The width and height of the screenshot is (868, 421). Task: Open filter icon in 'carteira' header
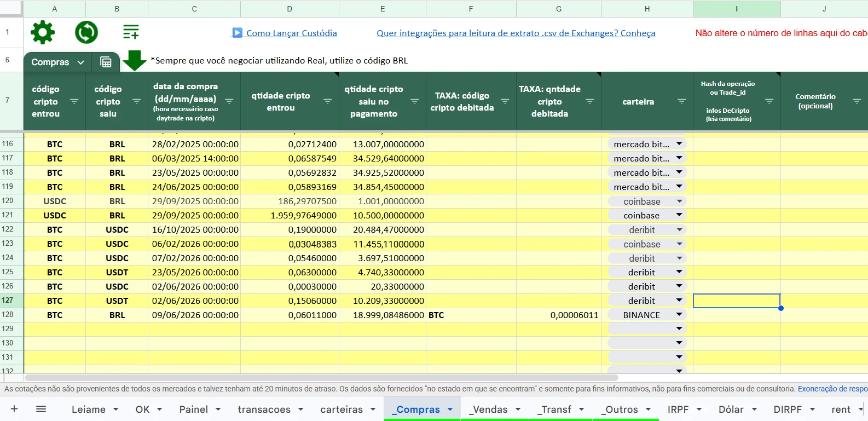(682, 101)
